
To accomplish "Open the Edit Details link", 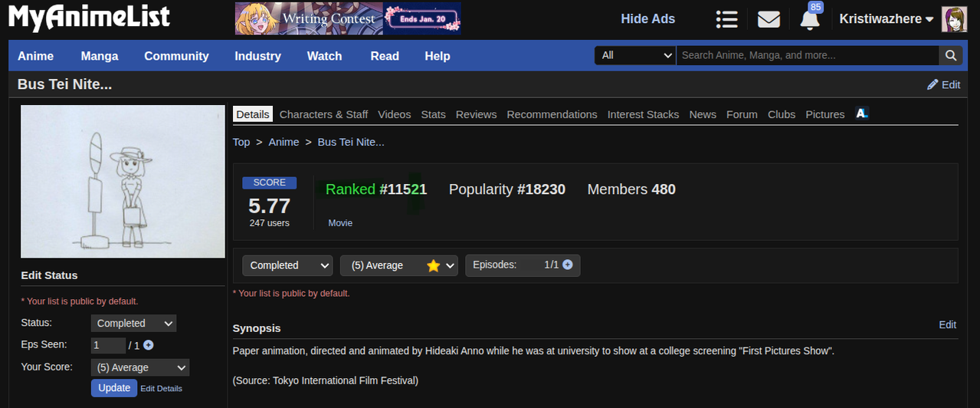I will 161,389.
